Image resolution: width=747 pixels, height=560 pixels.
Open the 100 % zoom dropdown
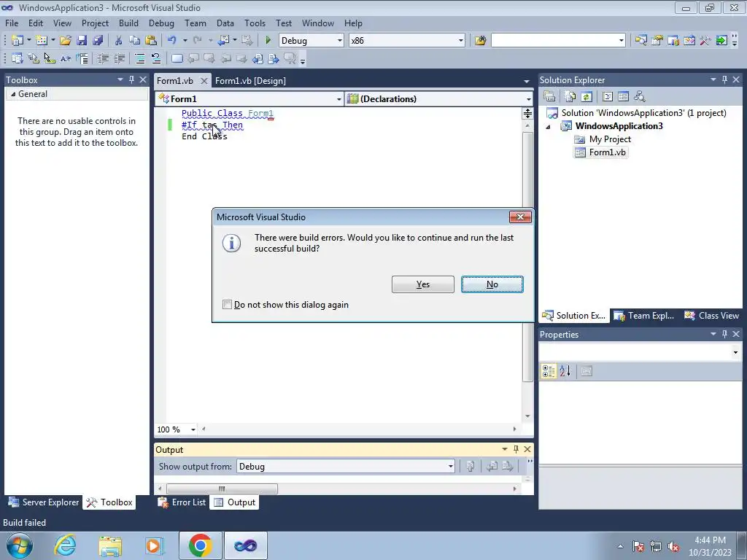click(x=193, y=429)
